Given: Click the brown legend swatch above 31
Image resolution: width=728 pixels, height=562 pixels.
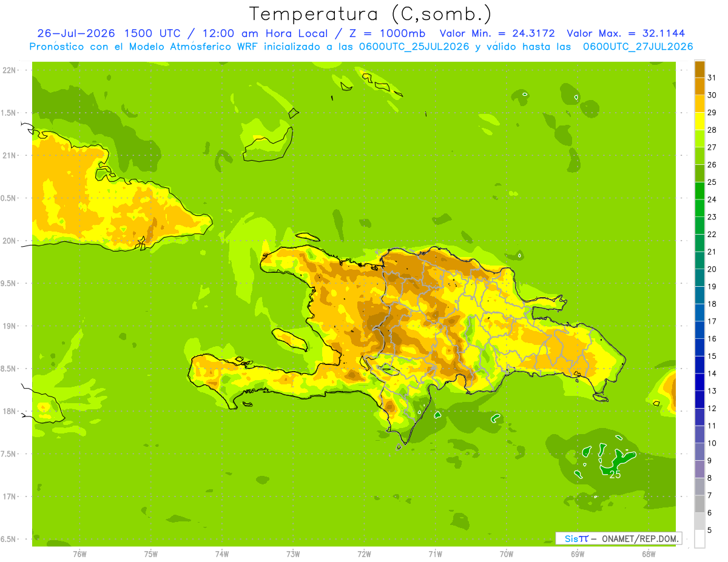Looking at the screenshot, I should [699, 69].
